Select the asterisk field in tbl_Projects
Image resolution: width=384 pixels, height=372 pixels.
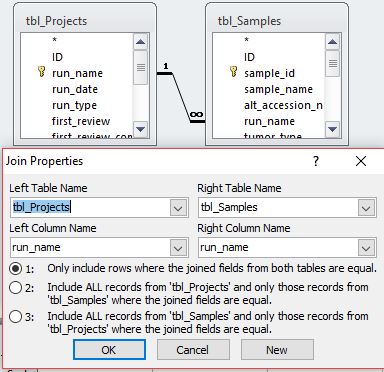click(55, 41)
